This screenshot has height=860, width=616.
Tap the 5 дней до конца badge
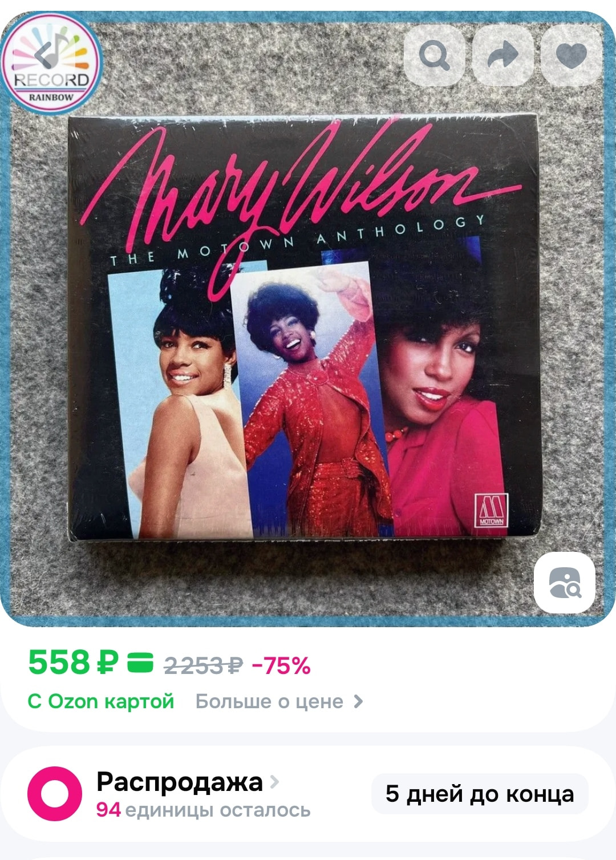[x=480, y=794]
